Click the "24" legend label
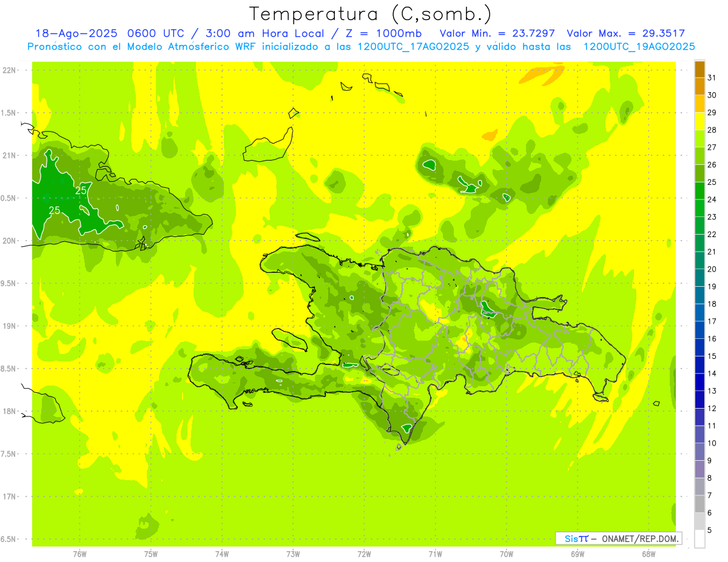The height and width of the screenshot is (562, 728). tap(712, 199)
